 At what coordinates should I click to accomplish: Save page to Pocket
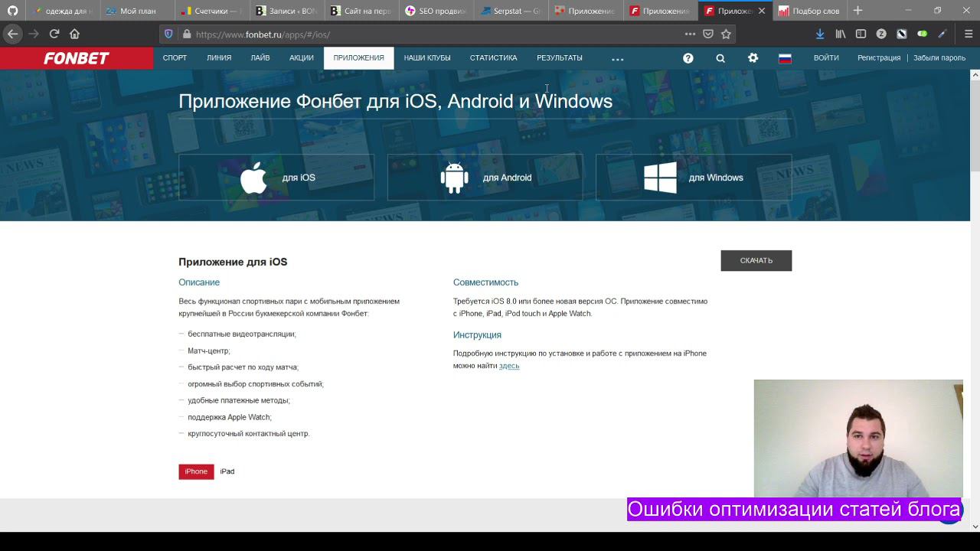708,34
